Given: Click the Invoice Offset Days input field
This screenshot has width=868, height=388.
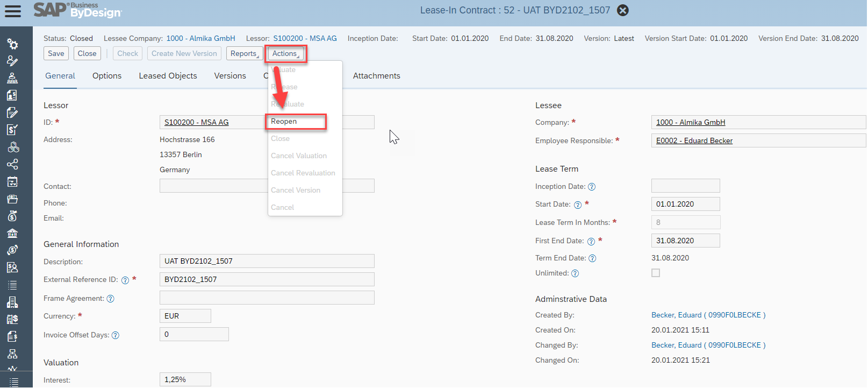Looking at the screenshot, I should point(194,334).
